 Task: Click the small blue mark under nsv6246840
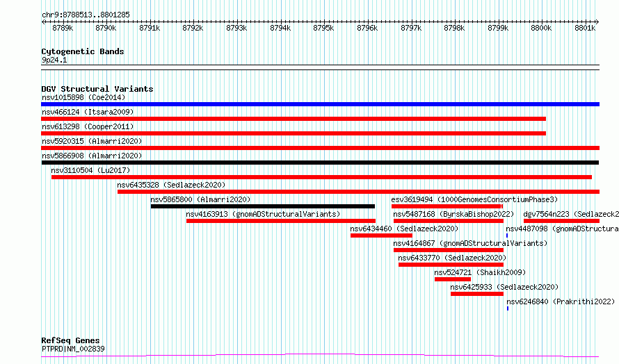click(508, 308)
